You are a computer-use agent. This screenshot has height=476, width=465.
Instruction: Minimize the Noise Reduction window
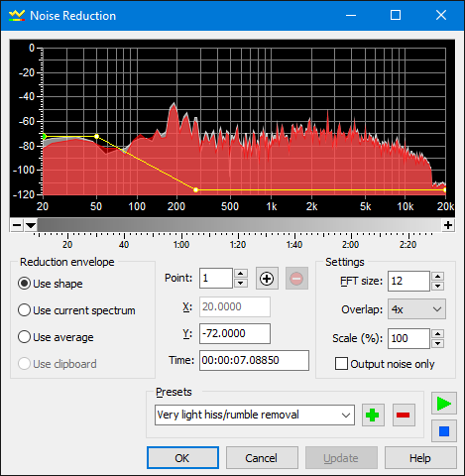click(351, 15)
